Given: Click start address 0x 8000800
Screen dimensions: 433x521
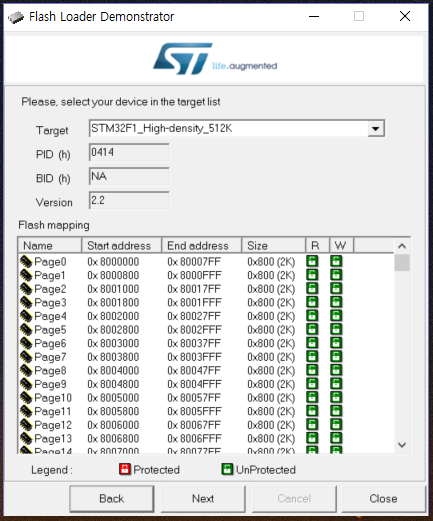Looking at the screenshot, I should [113, 275].
